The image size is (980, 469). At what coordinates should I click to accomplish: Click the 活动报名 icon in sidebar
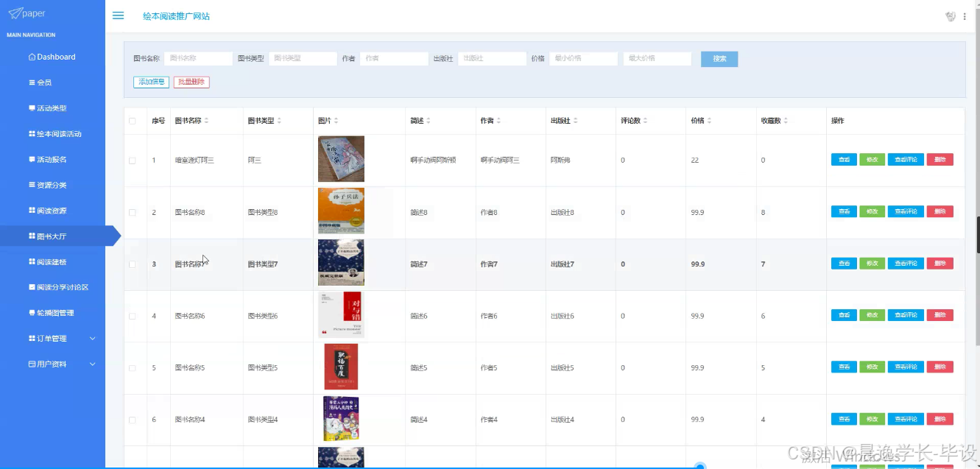point(32,159)
